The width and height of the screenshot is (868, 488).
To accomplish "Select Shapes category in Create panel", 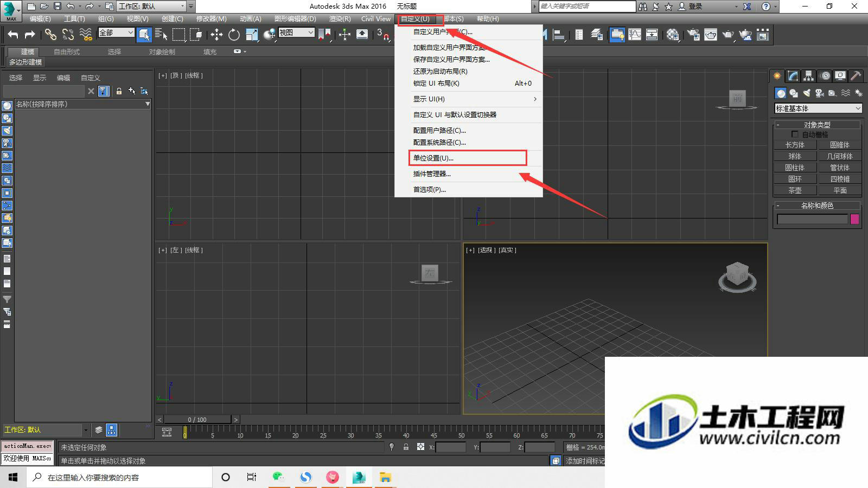I will point(794,93).
